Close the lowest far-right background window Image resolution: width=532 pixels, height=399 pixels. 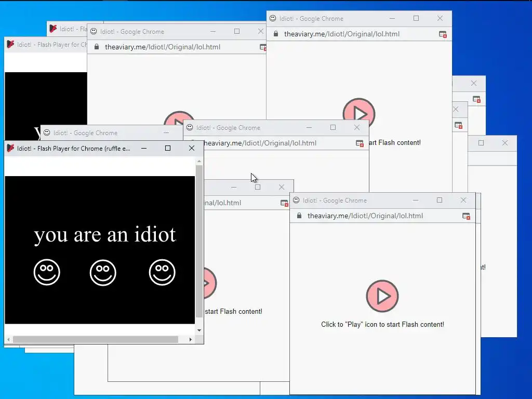505,143
